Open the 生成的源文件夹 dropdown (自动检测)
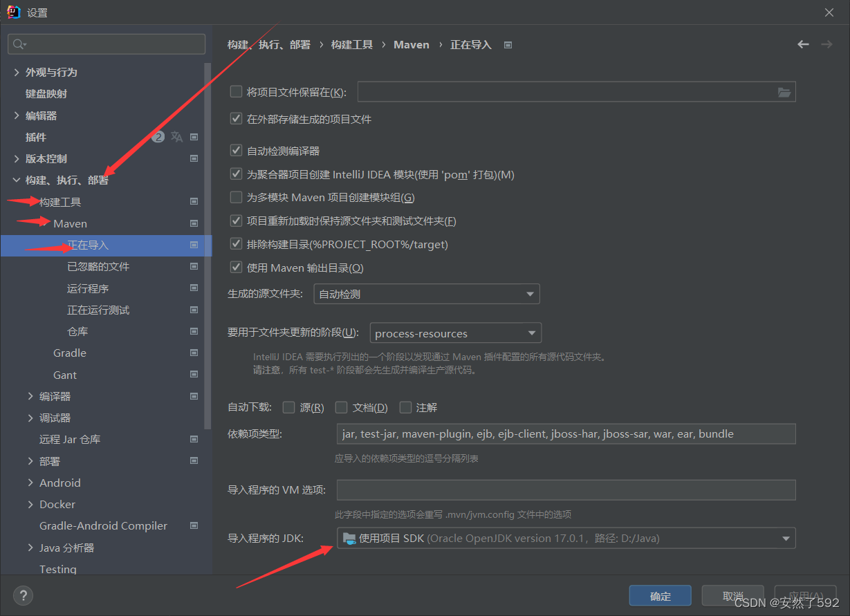850x616 pixels. point(427,294)
